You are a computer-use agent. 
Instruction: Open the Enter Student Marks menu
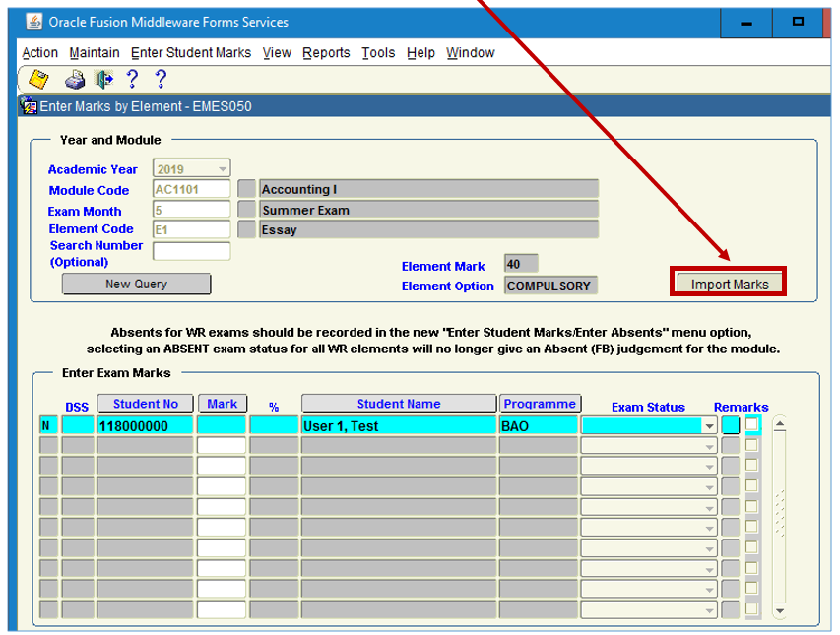(x=191, y=53)
